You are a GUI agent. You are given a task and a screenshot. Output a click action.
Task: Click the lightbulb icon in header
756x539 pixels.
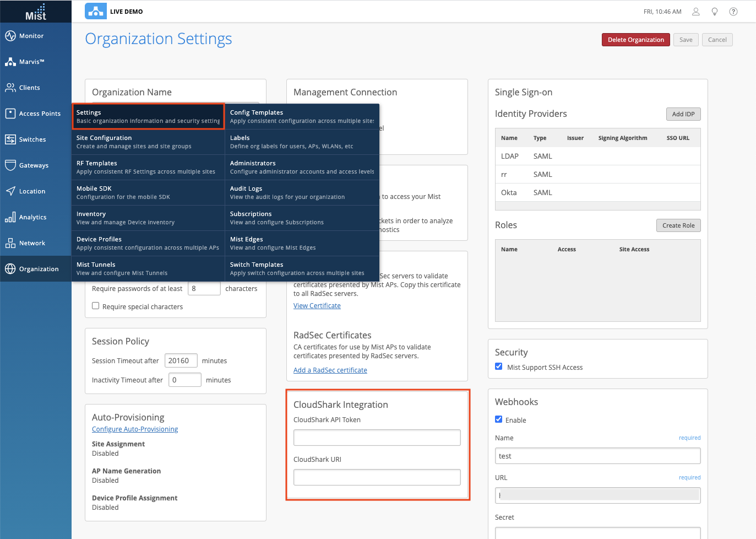pos(715,12)
